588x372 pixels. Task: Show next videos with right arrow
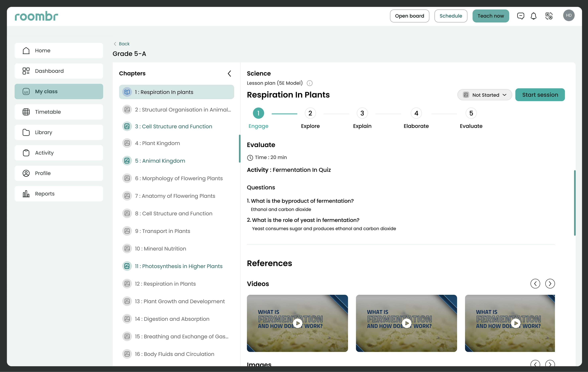(550, 284)
